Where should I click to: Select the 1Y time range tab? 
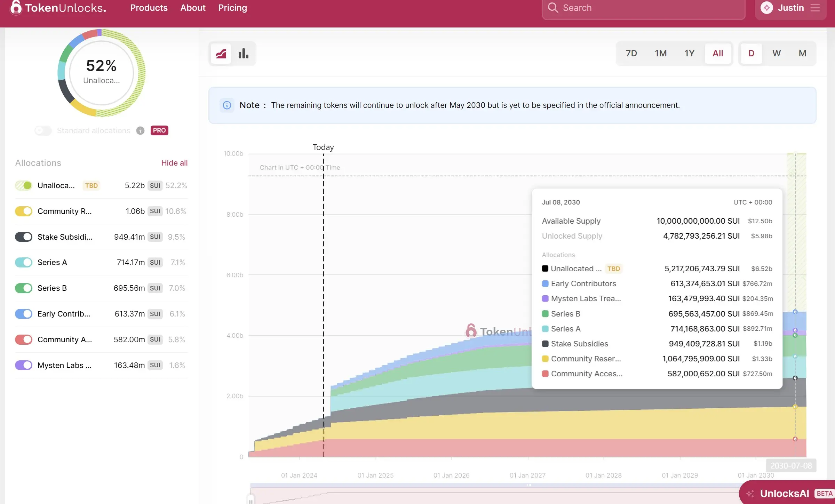pyautogui.click(x=690, y=53)
